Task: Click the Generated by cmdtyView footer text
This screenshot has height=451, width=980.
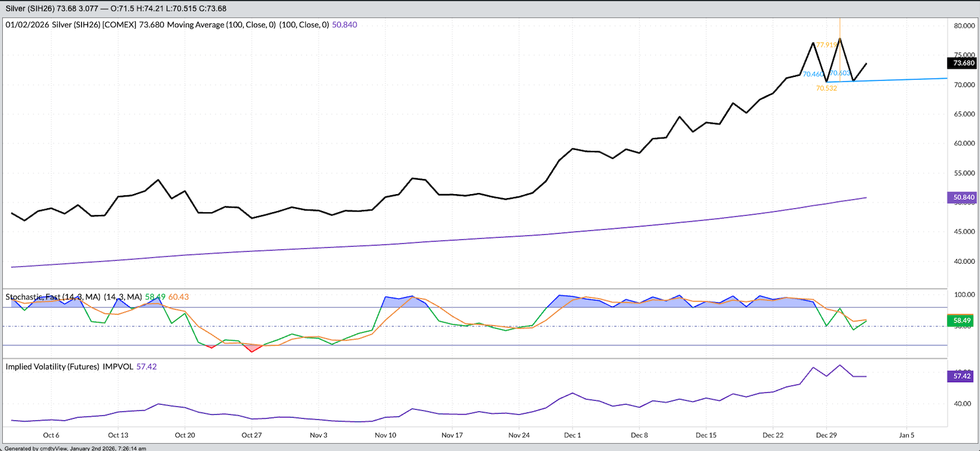Action: tap(75, 448)
